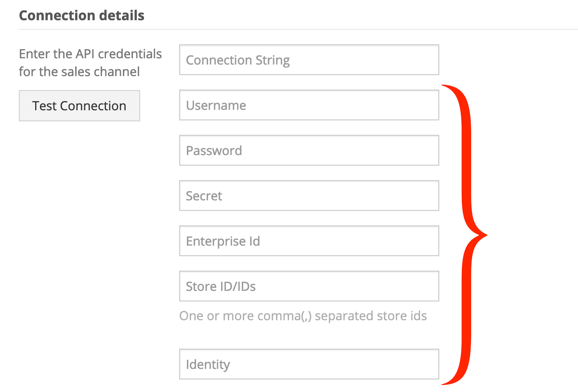Focus the Connection String field

click(x=309, y=60)
